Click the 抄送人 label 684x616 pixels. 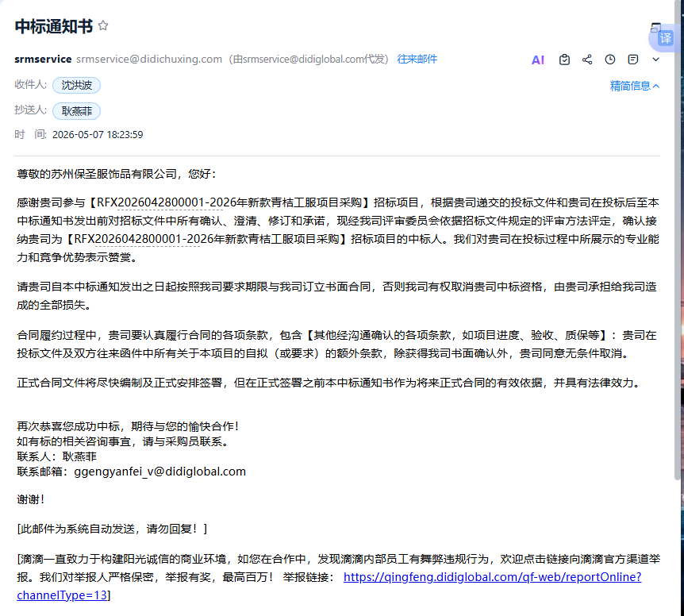(30, 110)
